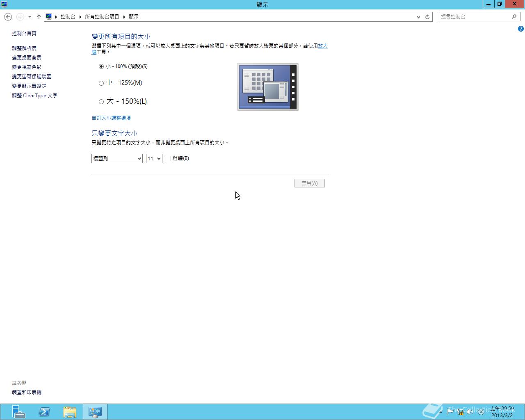Click the Up one level arrow

[39, 17]
